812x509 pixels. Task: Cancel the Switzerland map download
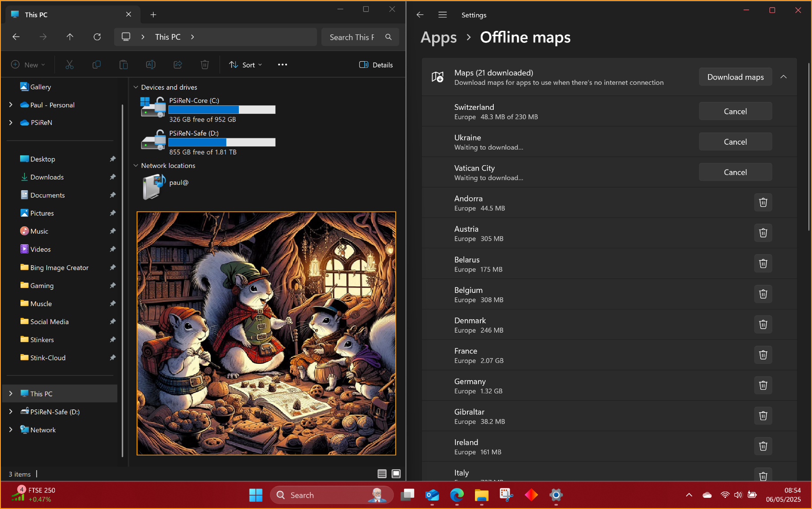click(735, 111)
